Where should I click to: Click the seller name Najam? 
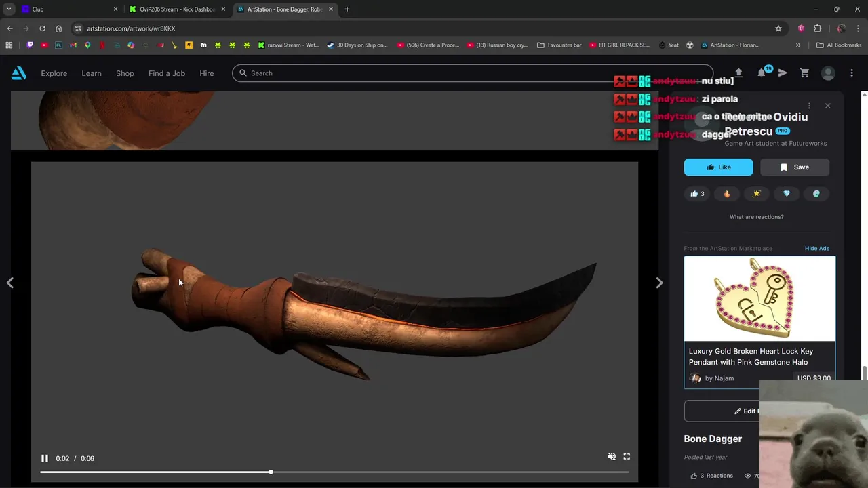(724, 378)
